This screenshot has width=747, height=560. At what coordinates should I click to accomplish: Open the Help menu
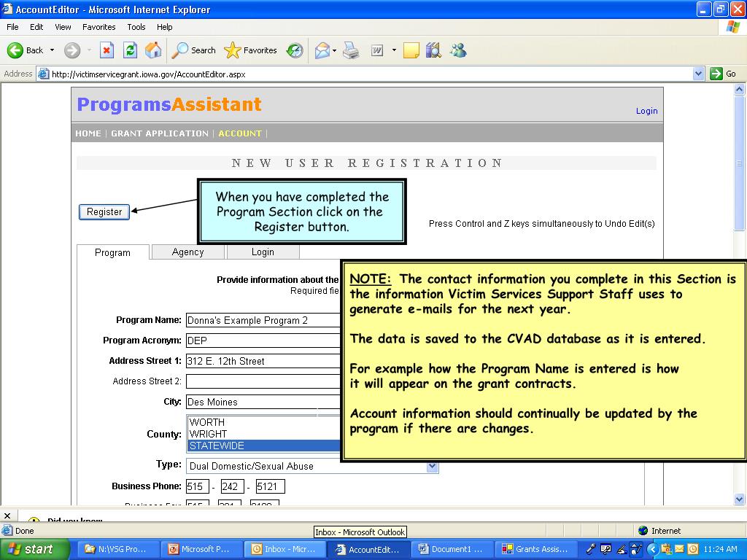[164, 27]
